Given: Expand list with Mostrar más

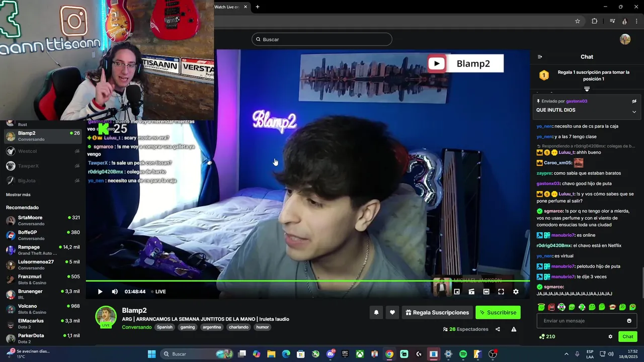Looking at the screenshot, I should point(18,195).
